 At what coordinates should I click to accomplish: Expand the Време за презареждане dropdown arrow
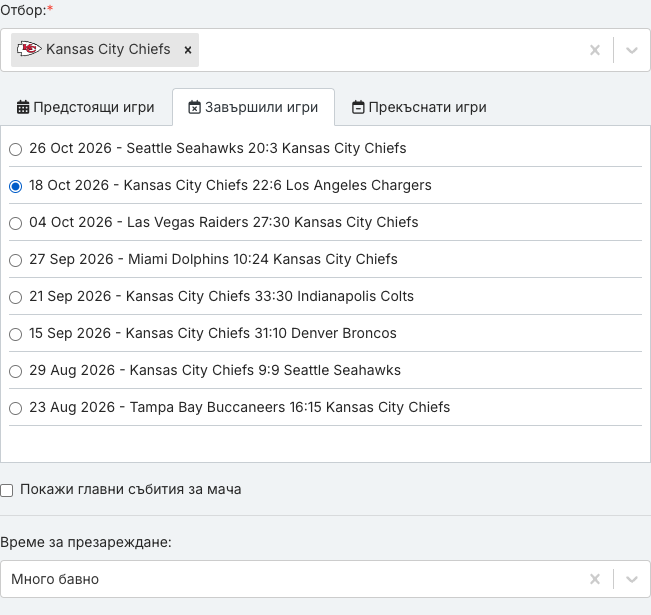coord(631,579)
